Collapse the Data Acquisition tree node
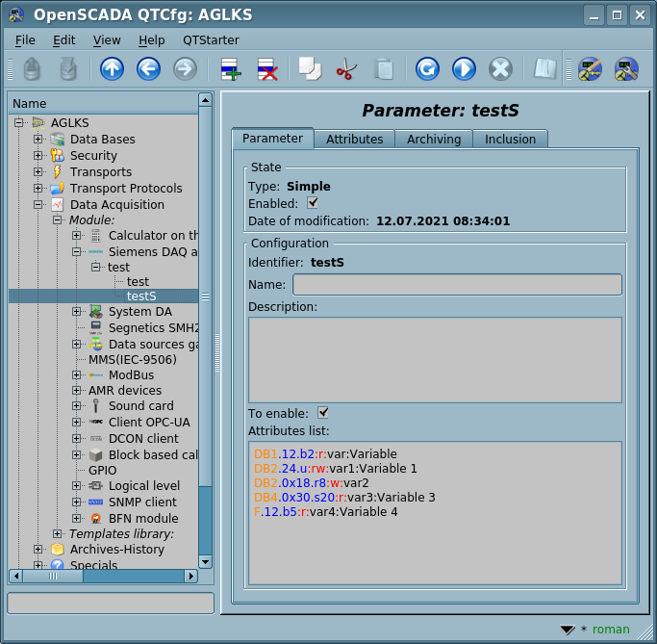The image size is (657, 644). click(38, 205)
